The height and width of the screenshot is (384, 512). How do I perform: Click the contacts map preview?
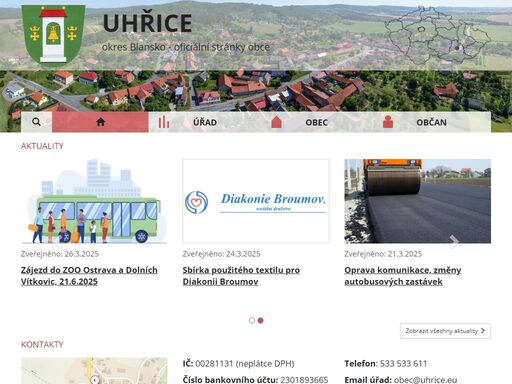point(94,371)
